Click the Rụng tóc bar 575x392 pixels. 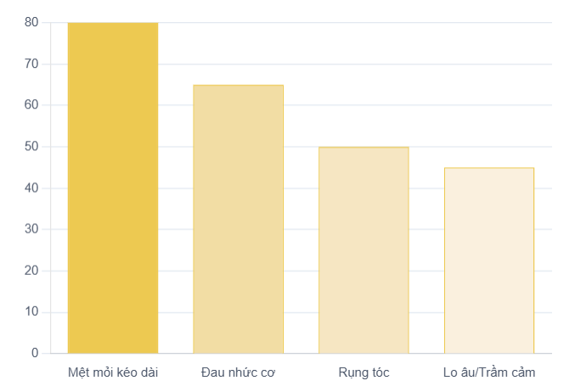(x=364, y=249)
